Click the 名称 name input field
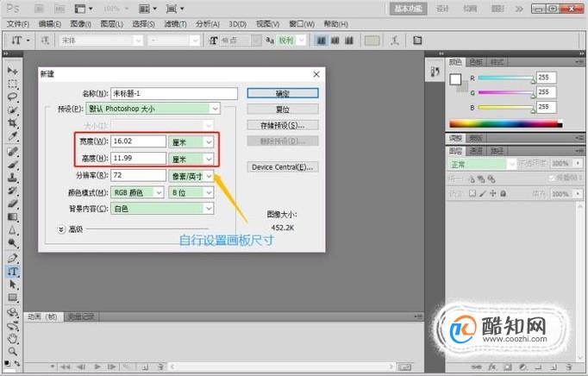The image size is (588, 376). pyautogui.click(x=174, y=93)
